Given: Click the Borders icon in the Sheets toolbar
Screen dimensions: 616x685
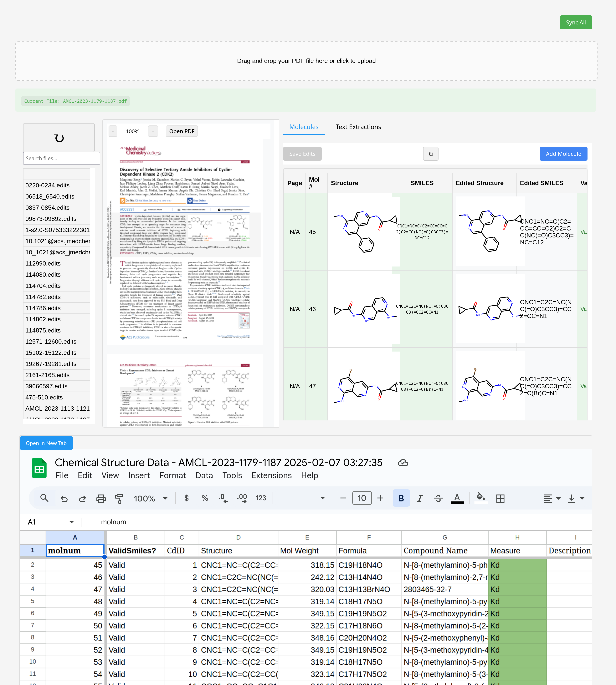Looking at the screenshot, I should pyautogui.click(x=500, y=498).
